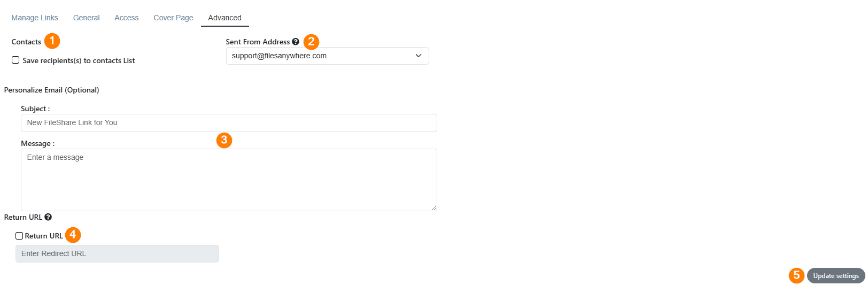Click orange marker number 2
The width and height of the screenshot is (868, 293).
tap(311, 42)
